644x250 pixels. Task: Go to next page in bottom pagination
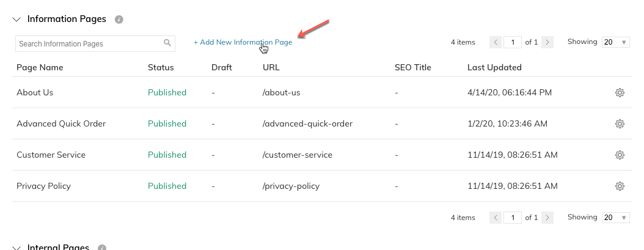tap(547, 218)
